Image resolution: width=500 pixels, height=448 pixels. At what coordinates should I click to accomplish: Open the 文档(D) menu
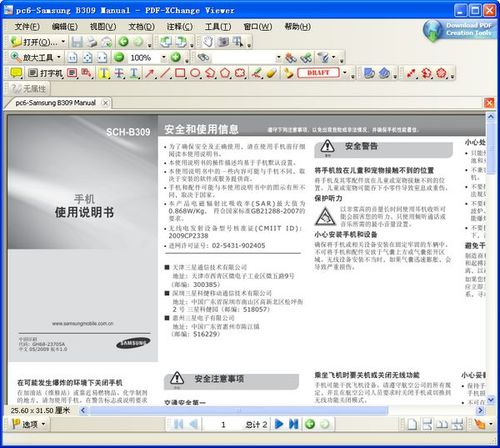point(142,27)
